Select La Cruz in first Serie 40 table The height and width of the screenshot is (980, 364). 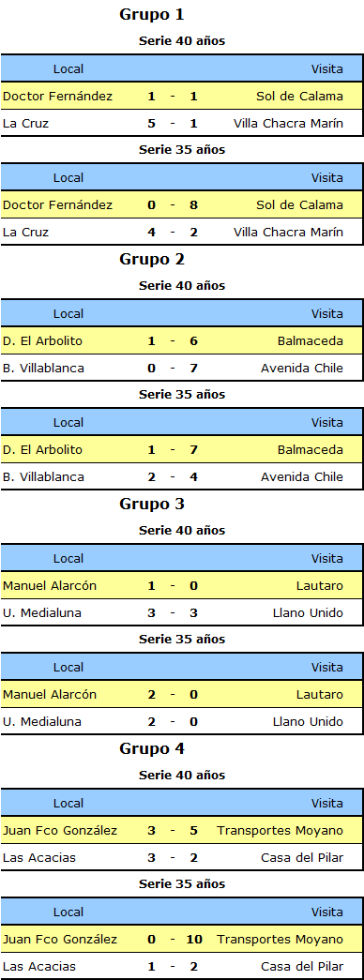coord(25,124)
